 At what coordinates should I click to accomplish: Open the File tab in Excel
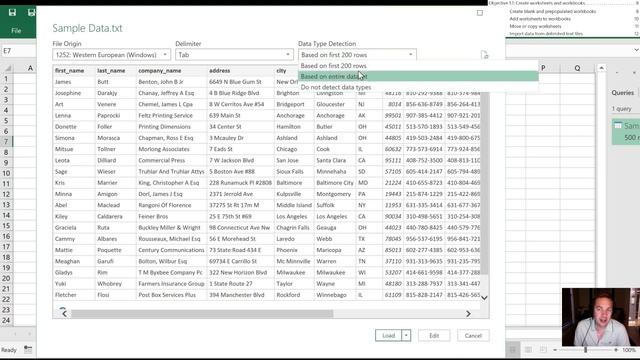pos(16,31)
